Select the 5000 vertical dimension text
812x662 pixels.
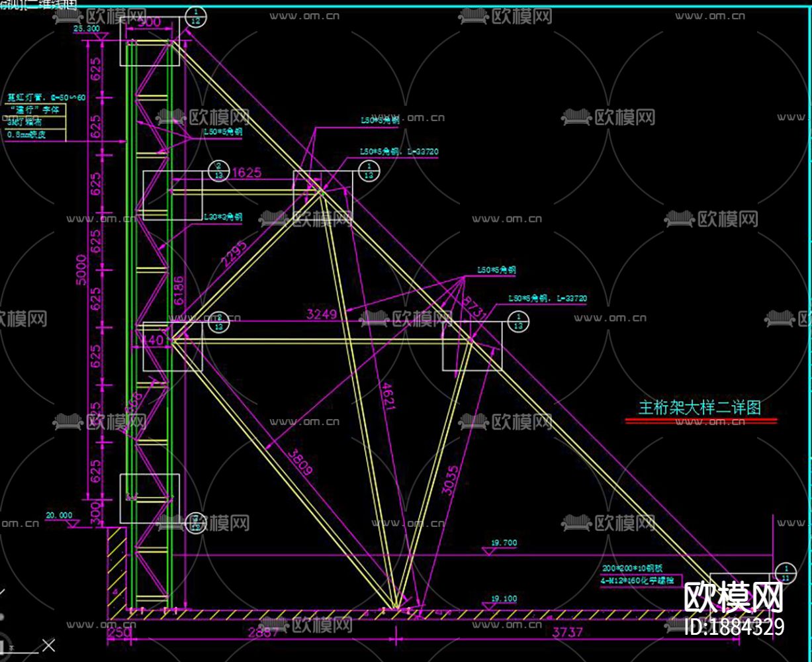pos(81,269)
